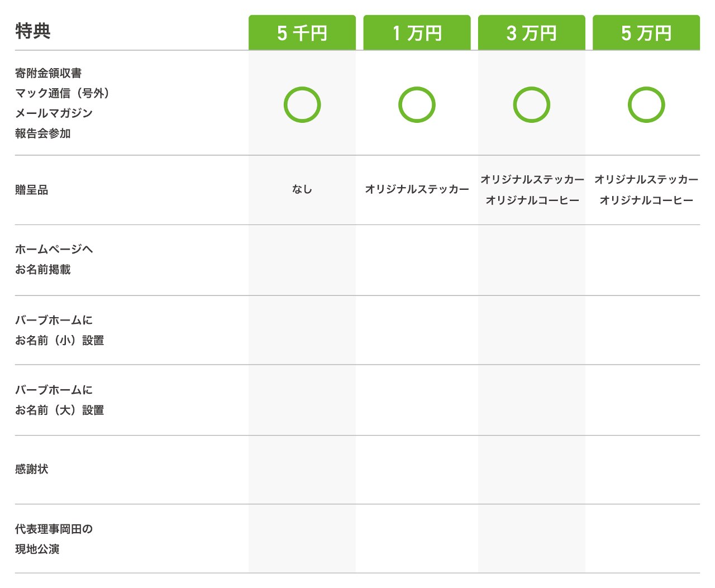
Task: Click the green circle under 5千円
Action: [302, 104]
